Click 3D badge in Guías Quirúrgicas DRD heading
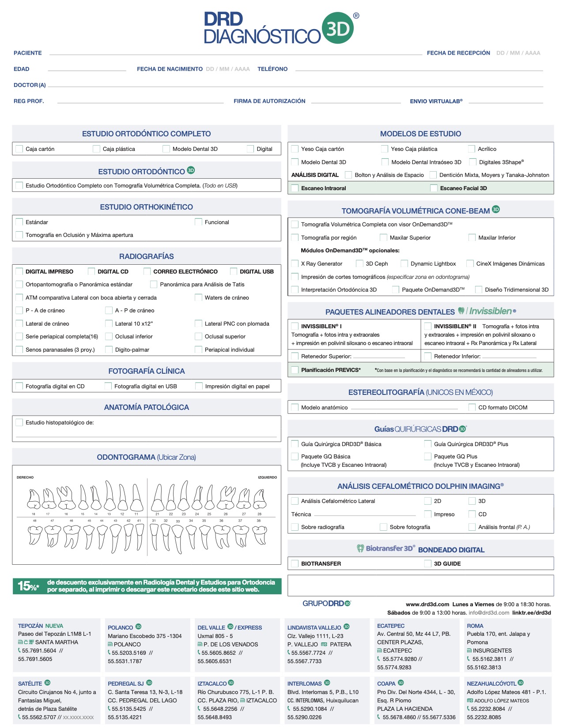Screen dimensions: 563x728 tap(462, 429)
